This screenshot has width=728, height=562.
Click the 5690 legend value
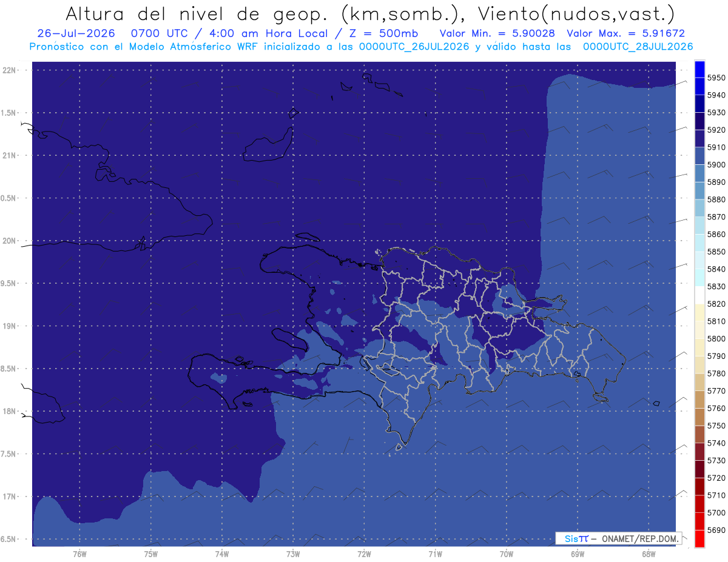[x=716, y=530]
